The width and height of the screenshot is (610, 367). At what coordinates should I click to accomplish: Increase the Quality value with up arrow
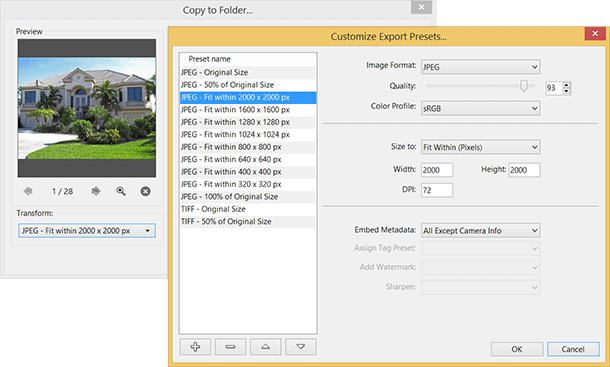566,85
